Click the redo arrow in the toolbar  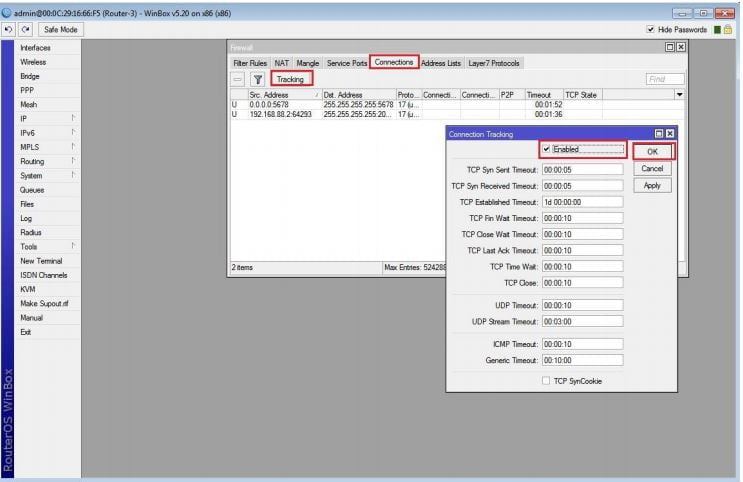(24, 29)
